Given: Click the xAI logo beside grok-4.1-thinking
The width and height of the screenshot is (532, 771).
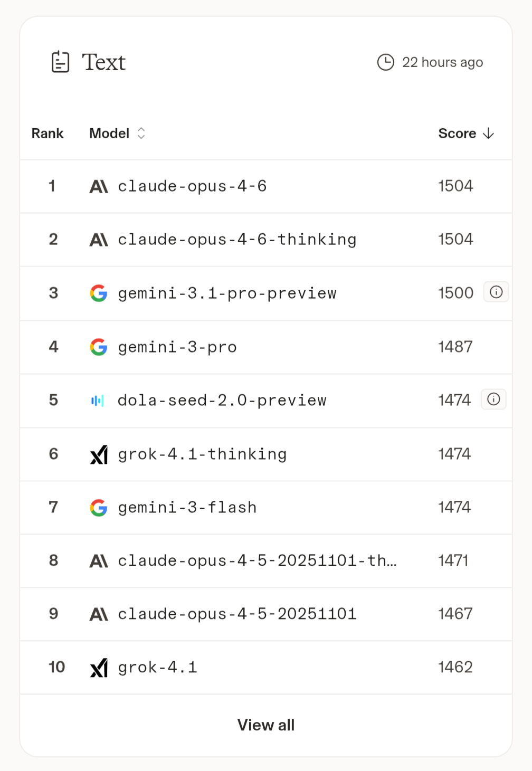Looking at the screenshot, I should 99,454.
